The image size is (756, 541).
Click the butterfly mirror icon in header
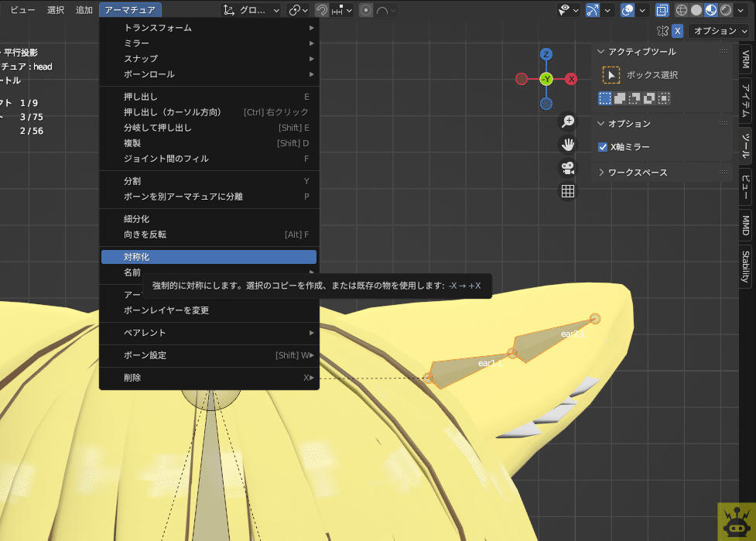click(662, 31)
